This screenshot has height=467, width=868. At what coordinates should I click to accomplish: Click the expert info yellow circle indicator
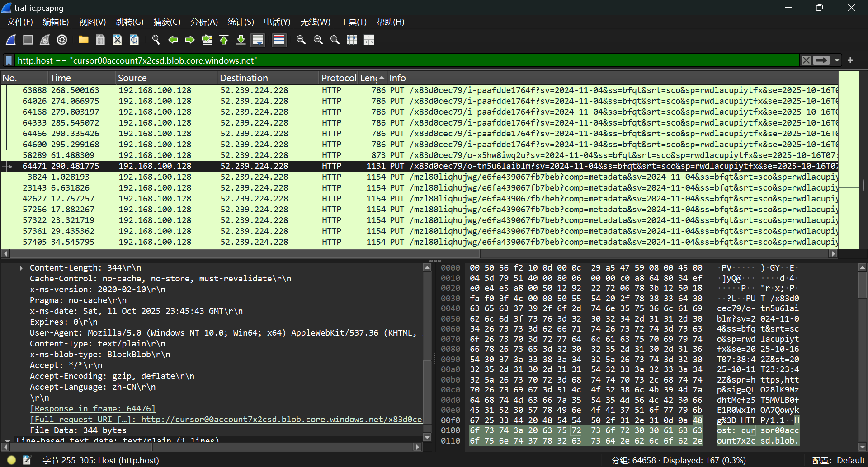click(x=12, y=460)
